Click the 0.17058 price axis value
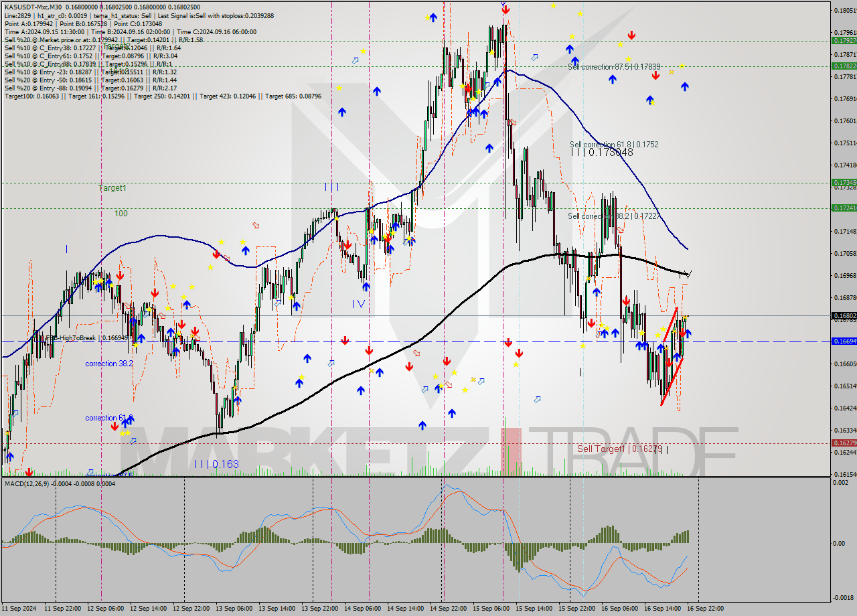This screenshot has height=616, width=857. click(x=845, y=253)
